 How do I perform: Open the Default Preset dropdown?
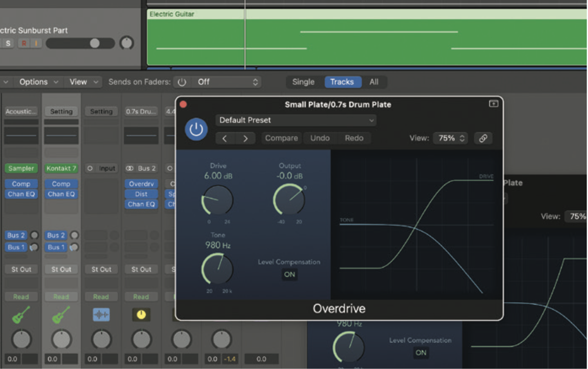(295, 120)
